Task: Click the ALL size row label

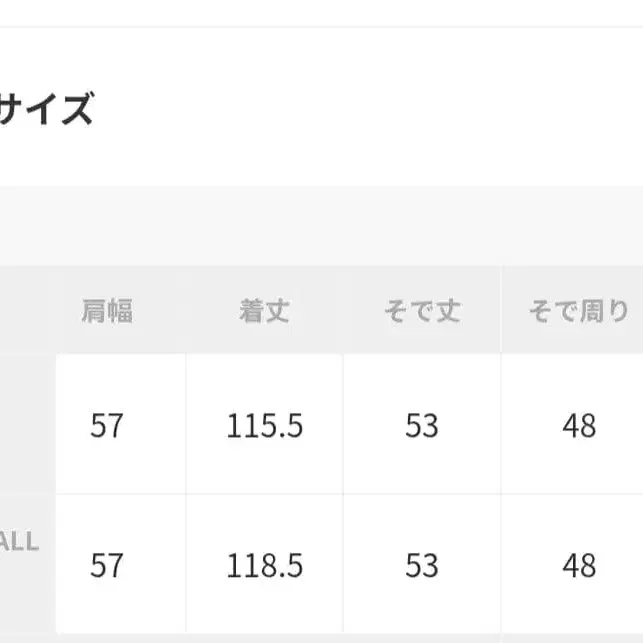Action: (x=20, y=543)
